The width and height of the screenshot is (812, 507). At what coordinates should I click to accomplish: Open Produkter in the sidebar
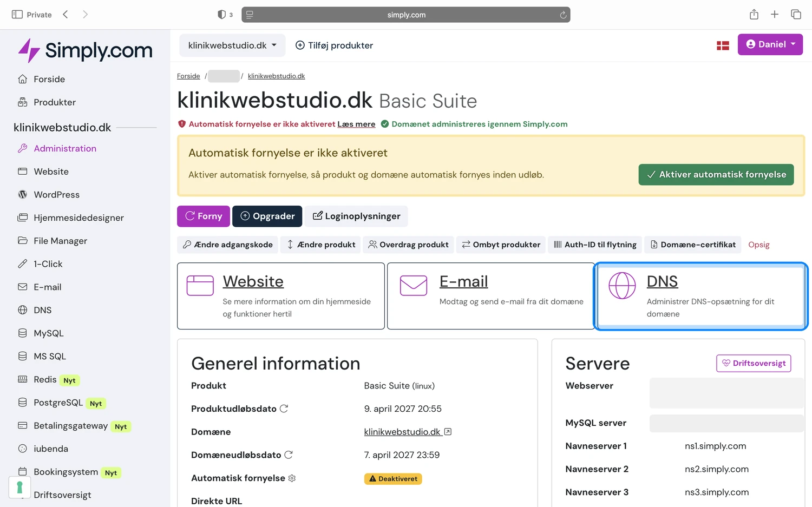click(x=55, y=102)
